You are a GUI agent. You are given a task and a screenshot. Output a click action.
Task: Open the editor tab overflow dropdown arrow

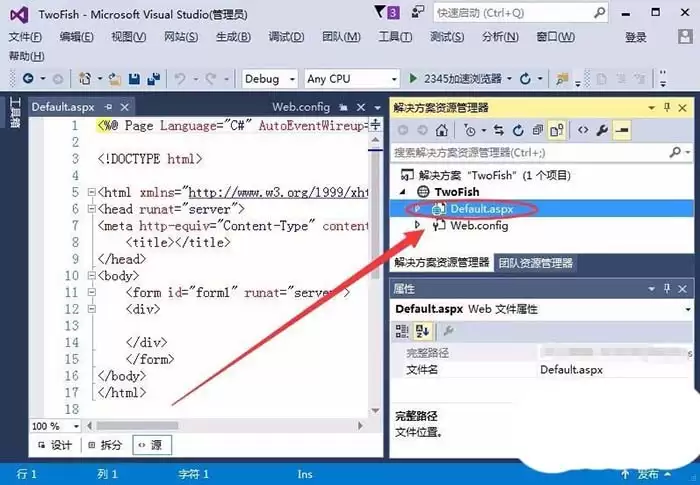377,108
